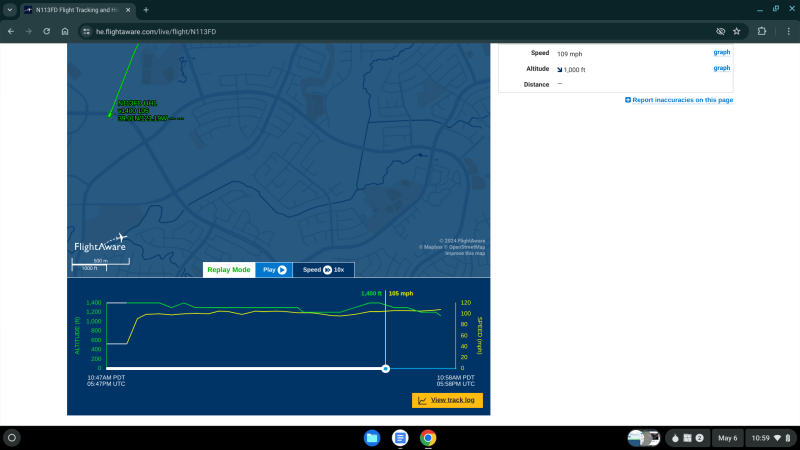Click the FlightAware logo on the map

[x=101, y=243]
